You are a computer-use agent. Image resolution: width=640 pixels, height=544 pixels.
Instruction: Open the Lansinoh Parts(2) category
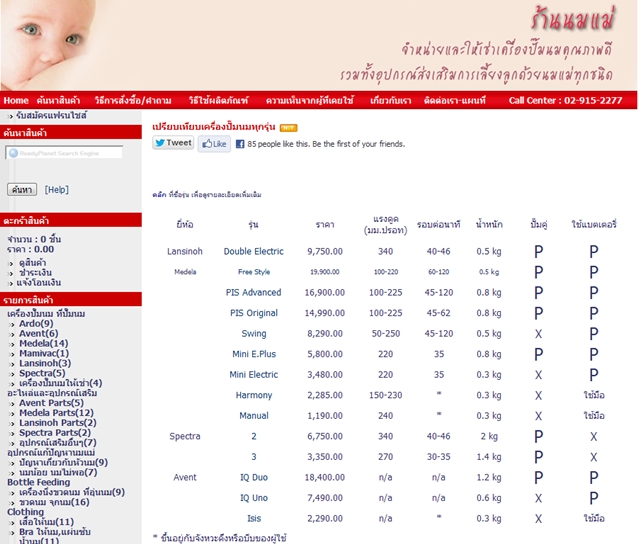[58, 423]
